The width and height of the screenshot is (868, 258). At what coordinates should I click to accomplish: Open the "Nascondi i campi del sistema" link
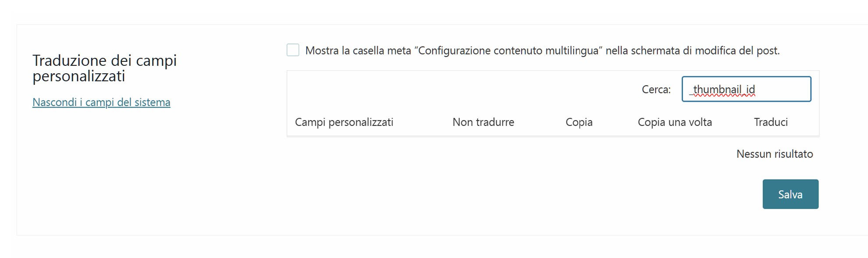coord(101,102)
